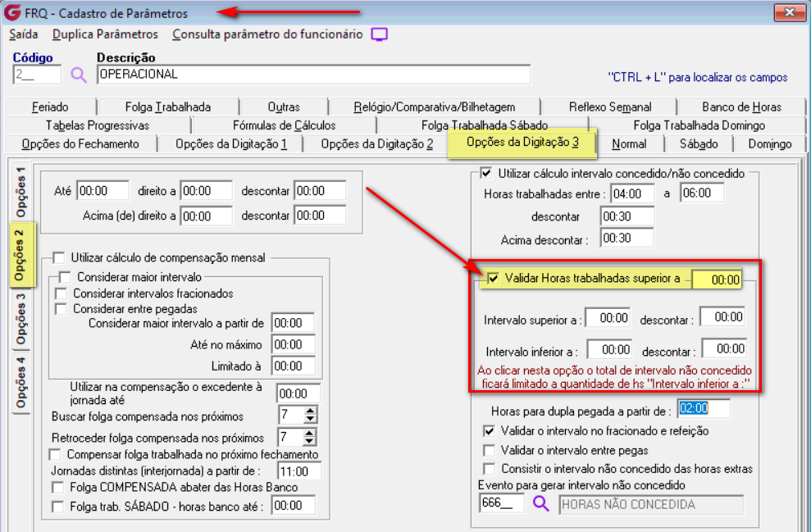Select the Opções da Digitação 3 tab
811x532 pixels.
pos(522,142)
